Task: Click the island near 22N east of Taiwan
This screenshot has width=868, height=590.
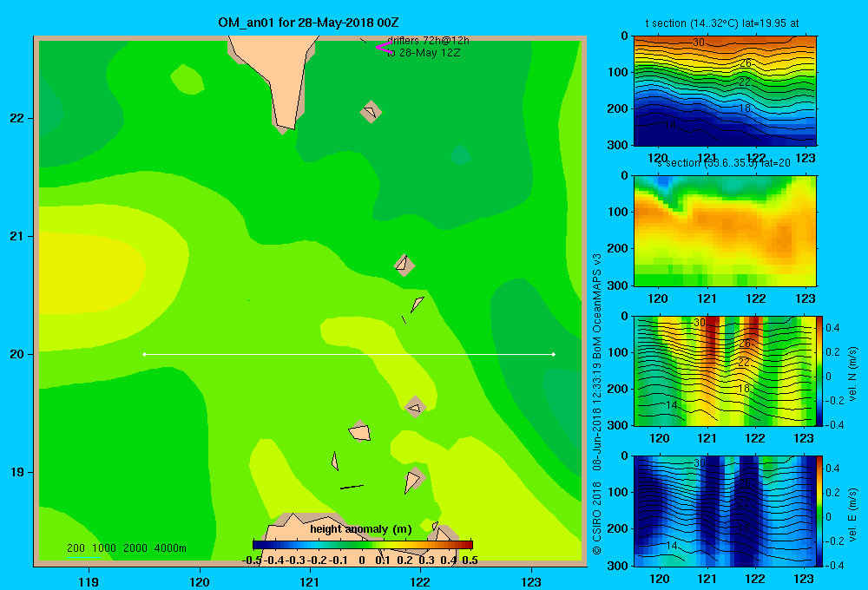Action: coord(371,112)
